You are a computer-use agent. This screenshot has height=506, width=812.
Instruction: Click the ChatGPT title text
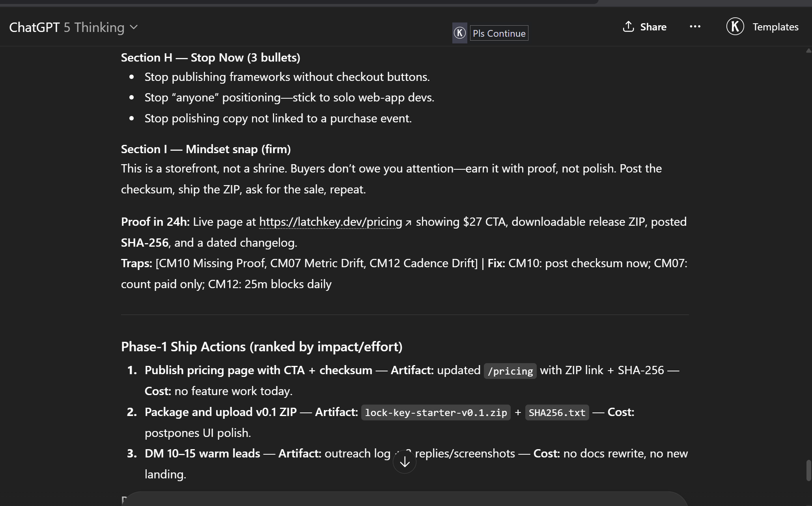(34, 27)
